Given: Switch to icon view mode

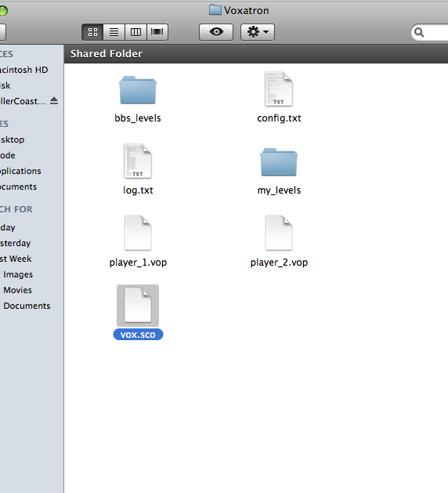Looking at the screenshot, I should [92, 32].
